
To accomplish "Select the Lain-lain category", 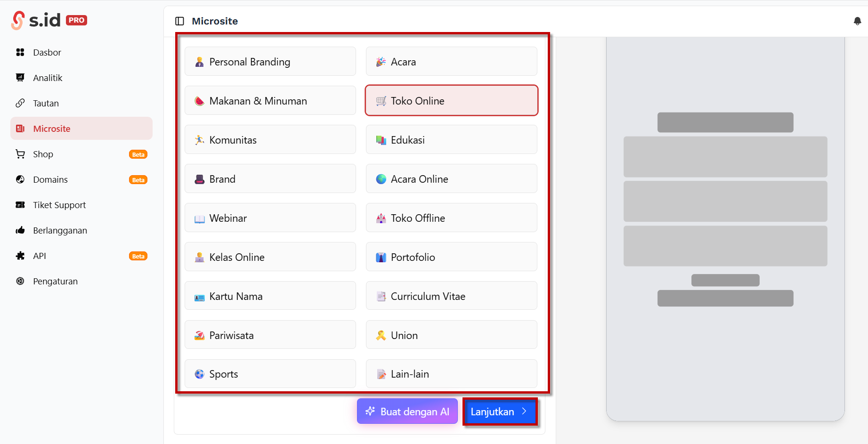I will click(451, 374).
